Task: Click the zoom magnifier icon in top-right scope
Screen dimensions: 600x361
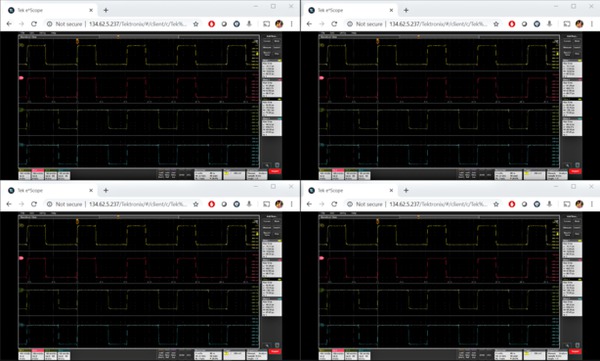Action: tap(567, 165)
